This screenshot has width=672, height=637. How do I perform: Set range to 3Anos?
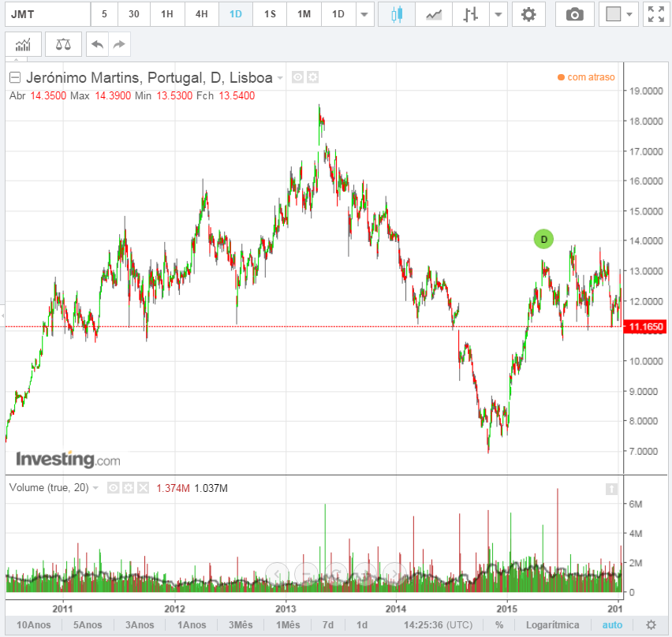(x=140, y=625)
